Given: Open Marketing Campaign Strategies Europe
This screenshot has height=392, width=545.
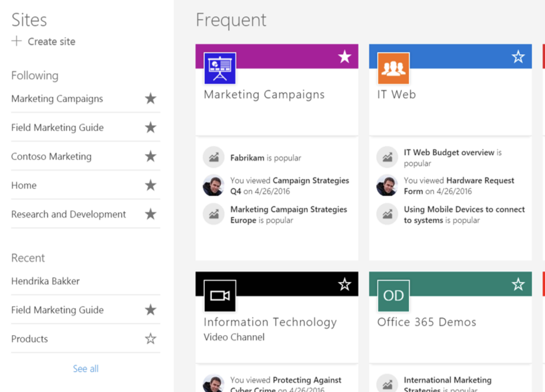Looking at the screenshot, I should [288, 214].
